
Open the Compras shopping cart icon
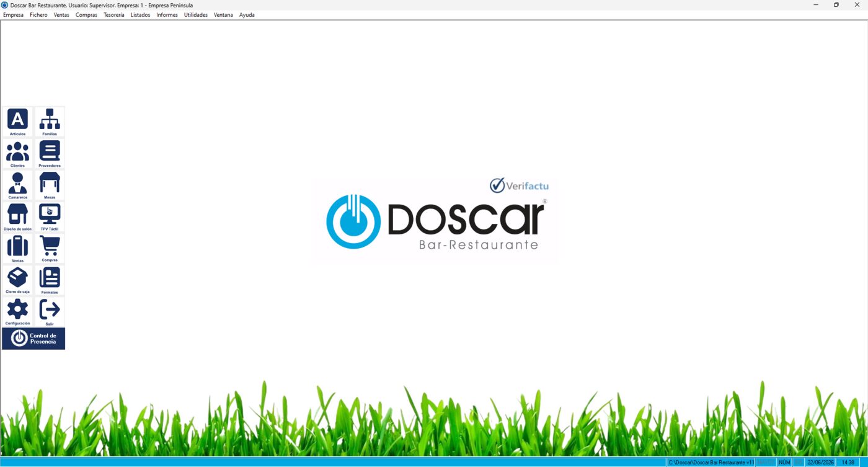coord(50,249)
